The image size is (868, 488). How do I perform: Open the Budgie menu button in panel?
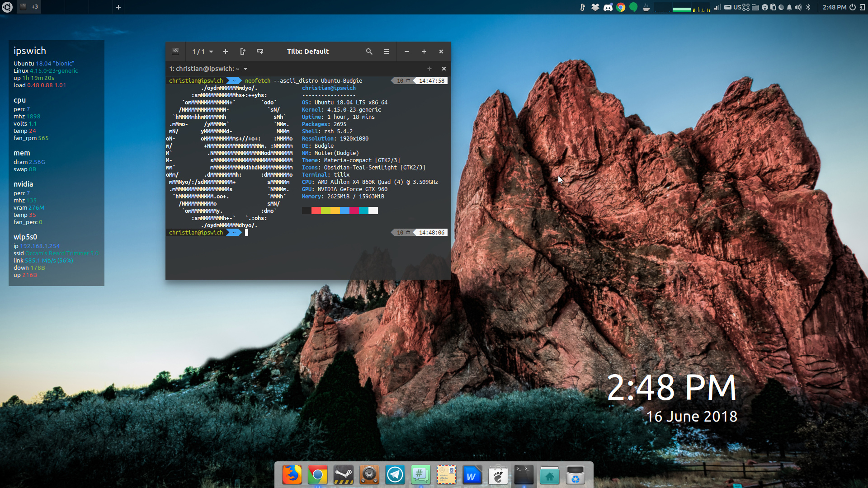coord(7,7)
